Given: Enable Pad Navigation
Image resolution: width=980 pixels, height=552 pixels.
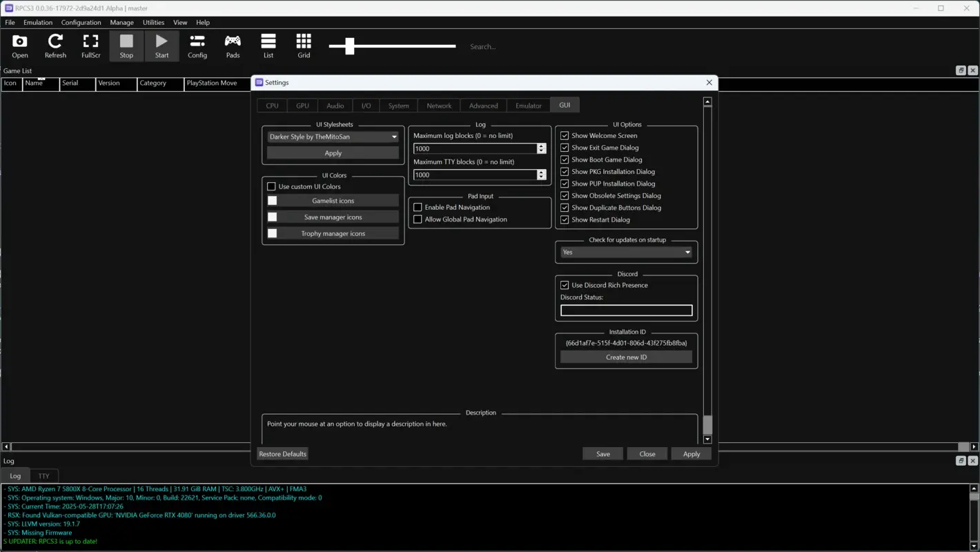Looking at the screenshot, I should click(x=418, y=207).
